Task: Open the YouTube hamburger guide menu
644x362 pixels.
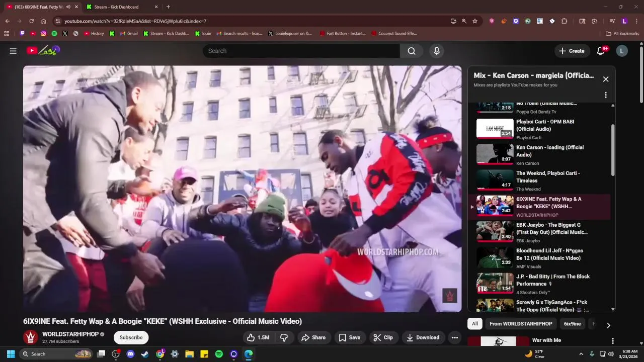Action: coord(13,51)
